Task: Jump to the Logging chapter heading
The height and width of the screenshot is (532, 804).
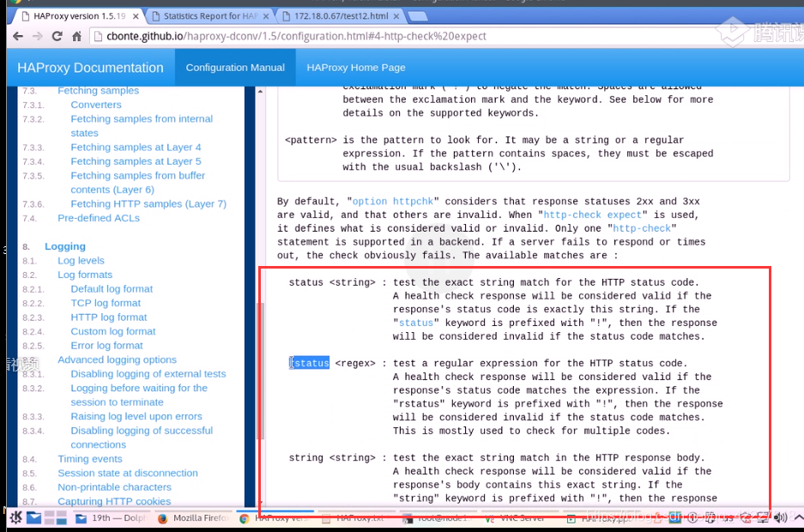Action: 65,246
